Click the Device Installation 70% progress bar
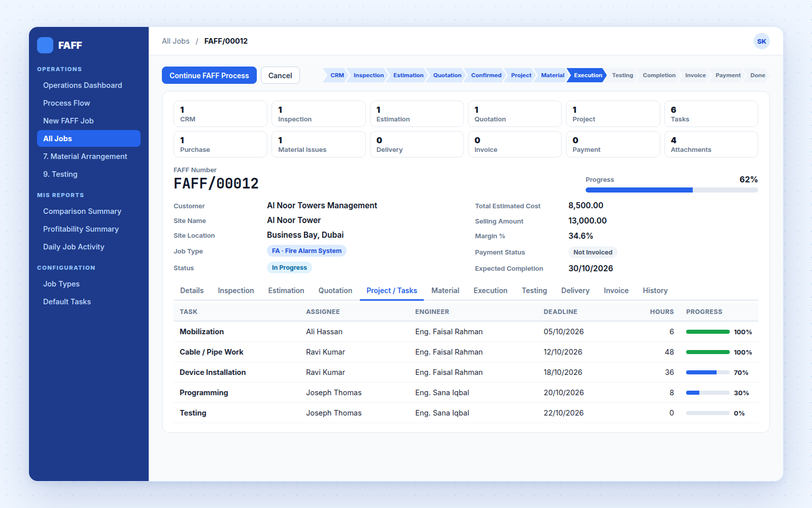The width and height of the screenshot is (812, 508). point(708,372)
